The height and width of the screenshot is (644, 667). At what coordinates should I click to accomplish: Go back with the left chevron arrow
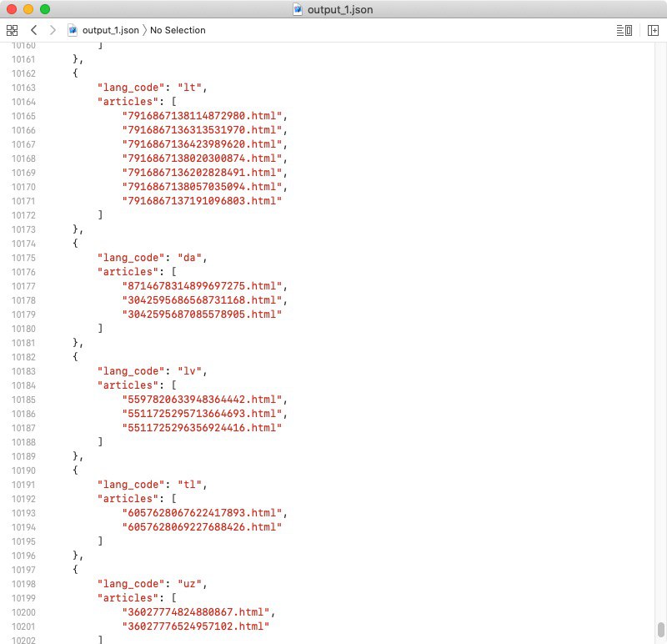[x=34, y=30]
